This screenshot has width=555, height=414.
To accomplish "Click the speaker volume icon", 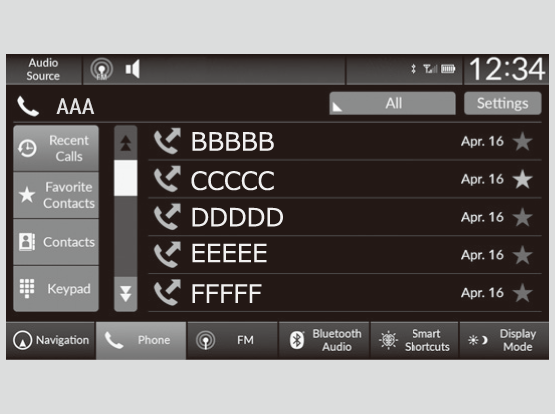I will 133,69.
